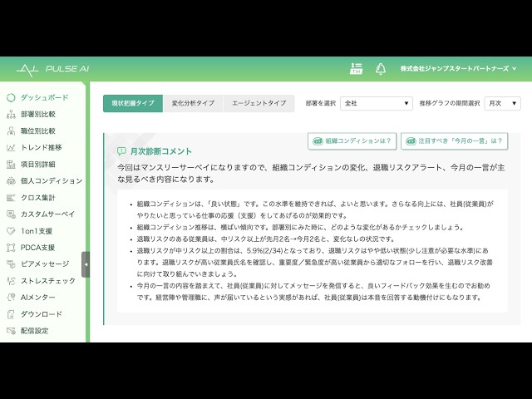Screen dimensions: 532x399
Task: Click 組織コンディションは？ button
Action: pos(352,141)
